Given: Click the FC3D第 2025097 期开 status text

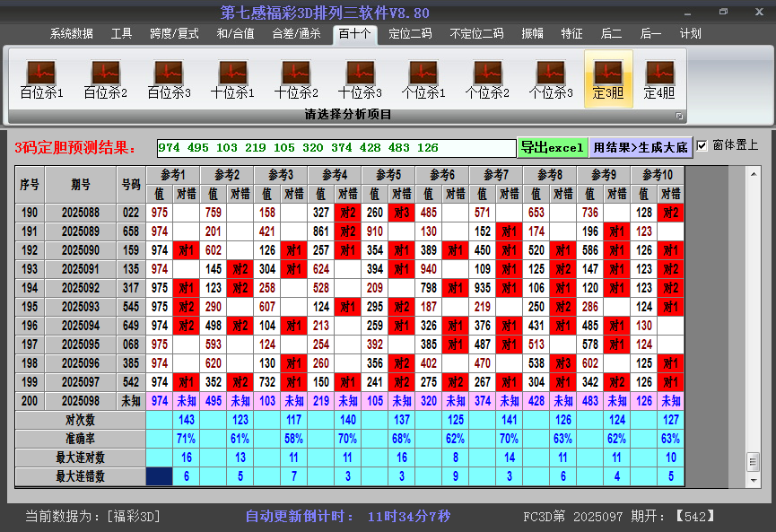Looking at the screenshot, I should (x=619, y=517).
